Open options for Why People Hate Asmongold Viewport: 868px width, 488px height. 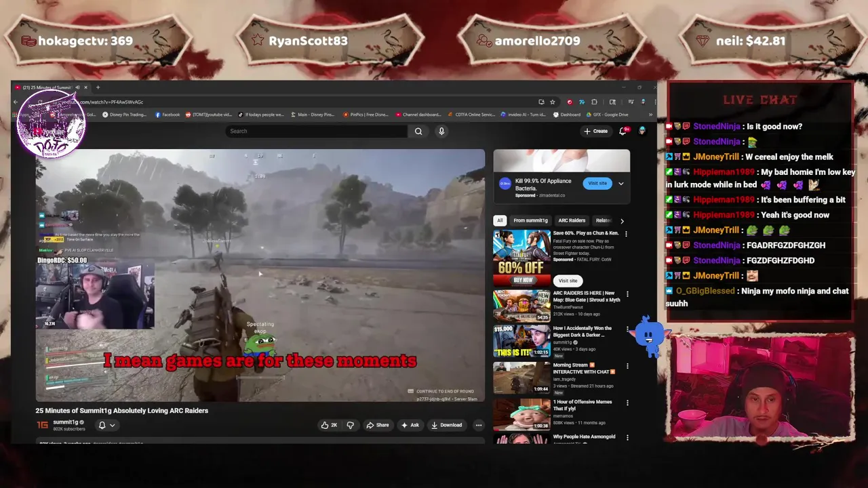coord(627,439)
